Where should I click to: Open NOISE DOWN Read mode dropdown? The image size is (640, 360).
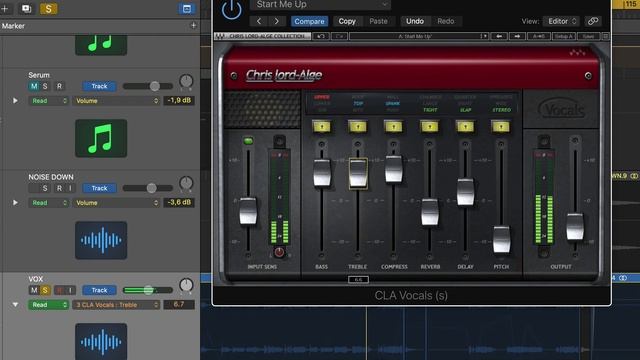(48, 203)
